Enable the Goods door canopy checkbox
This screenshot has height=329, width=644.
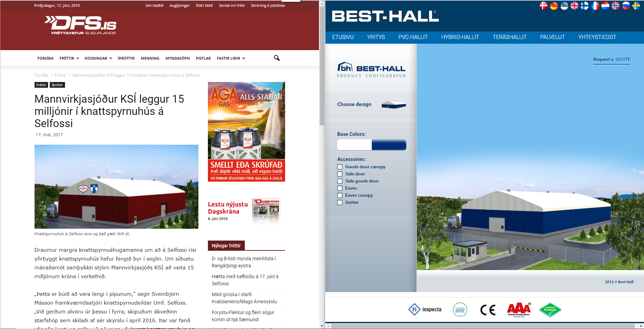click(340, 167)
